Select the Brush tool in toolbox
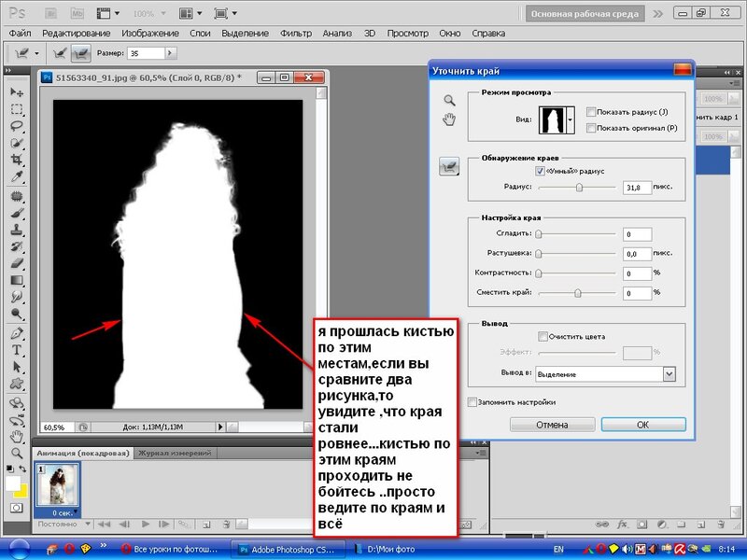 coord(17,213)
